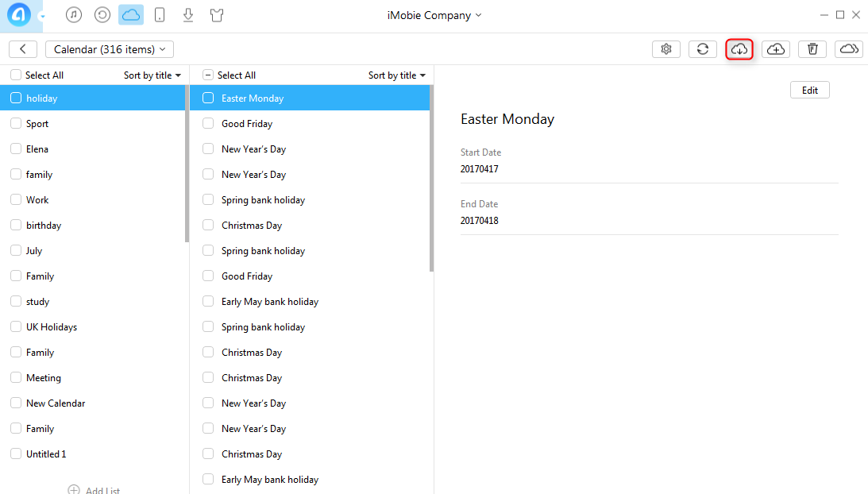Check the birthday calendar checkbox
Image resolution: width=868 pixels, height=494 pixels.
[16, 225]
